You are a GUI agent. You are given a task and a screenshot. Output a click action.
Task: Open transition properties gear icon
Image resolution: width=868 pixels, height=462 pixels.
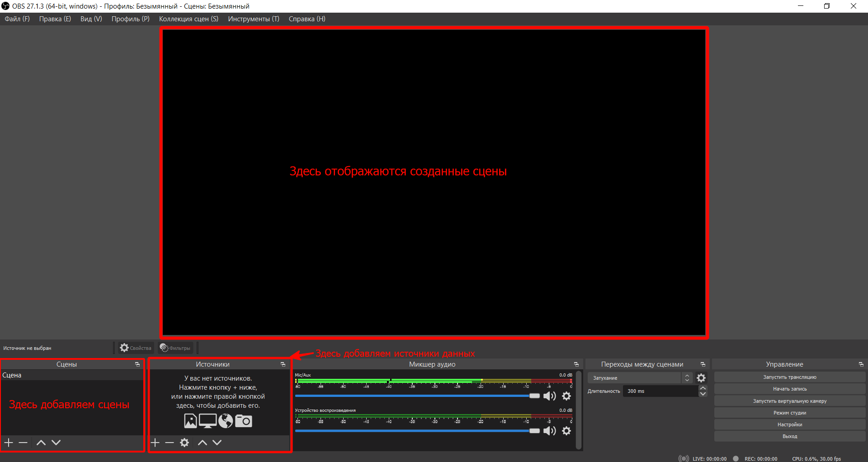point(701,378)
